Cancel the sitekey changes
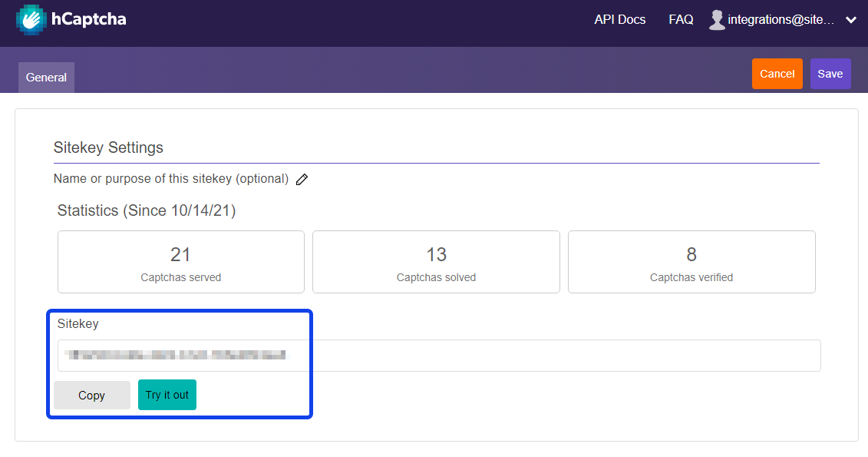Viewport: 868px width, 457px height. tap(777, 74)
